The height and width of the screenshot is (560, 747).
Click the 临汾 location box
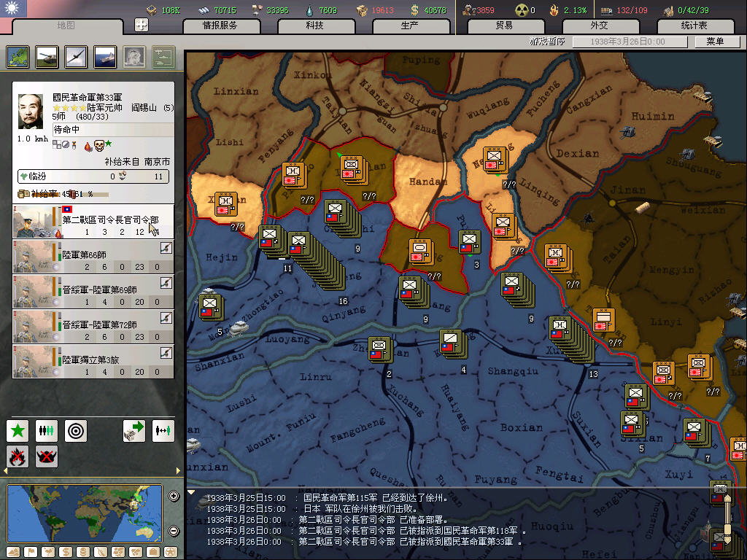coord(93,176)
